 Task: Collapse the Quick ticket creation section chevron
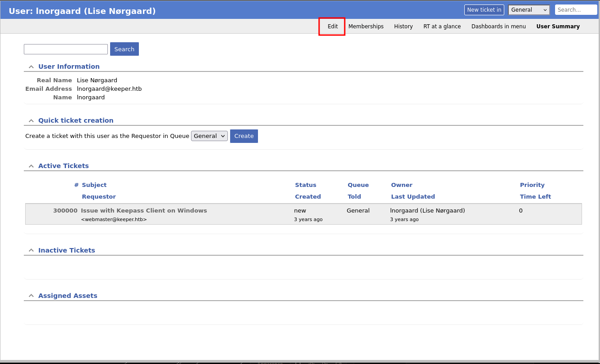coord(31,120)
